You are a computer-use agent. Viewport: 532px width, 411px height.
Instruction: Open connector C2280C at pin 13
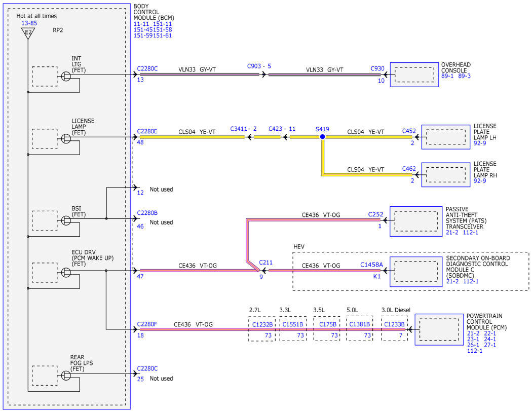coord(147,68)
